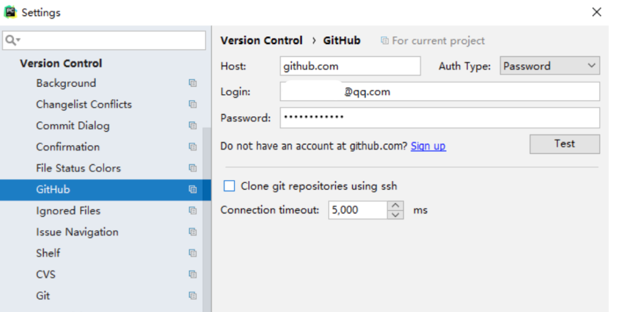Click project-level icon beside Changelist Conflicts
The height and width of the screenshot is (312, 644).
tap(193, 104)
